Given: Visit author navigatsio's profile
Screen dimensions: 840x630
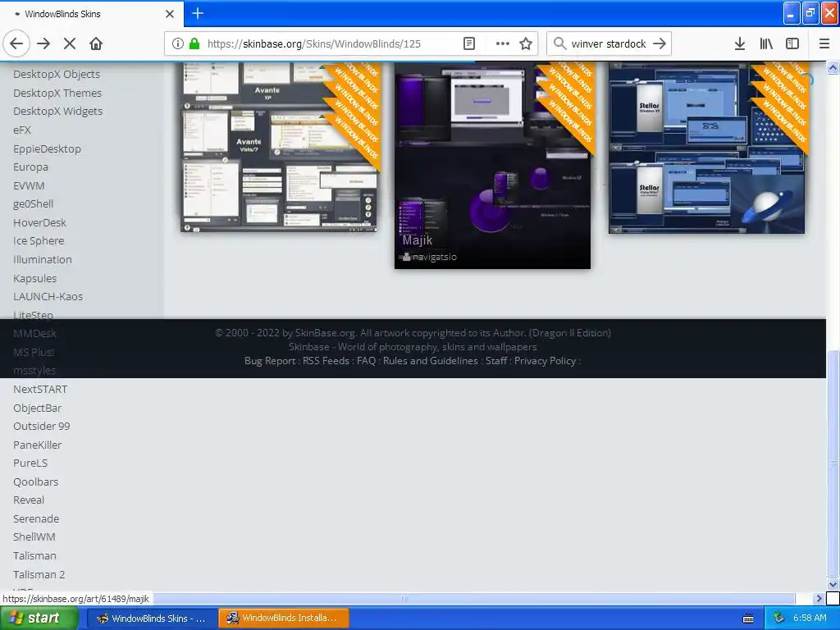Looking at the screenshot, I should [435, 257].
